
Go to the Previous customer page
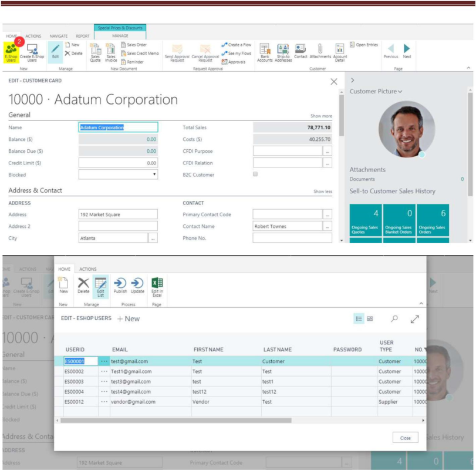[391, 51]
